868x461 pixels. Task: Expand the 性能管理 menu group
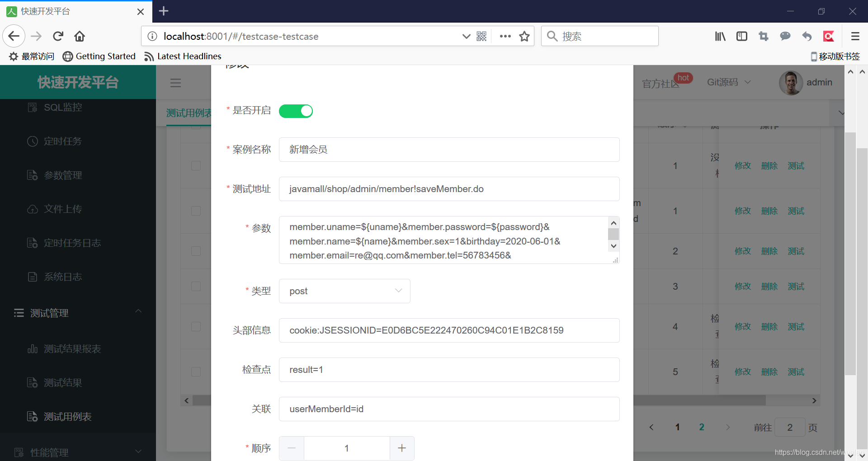pyautogui.click(x=78, y=452)
